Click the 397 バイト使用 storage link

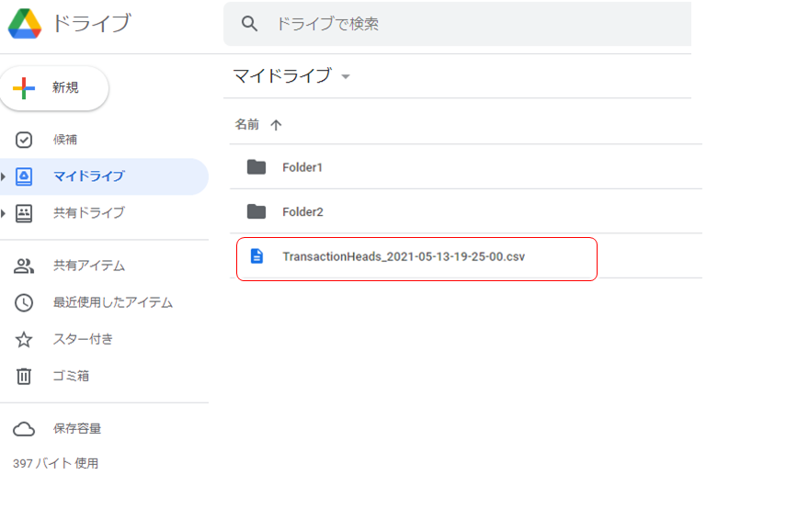[x=58, y=463]
